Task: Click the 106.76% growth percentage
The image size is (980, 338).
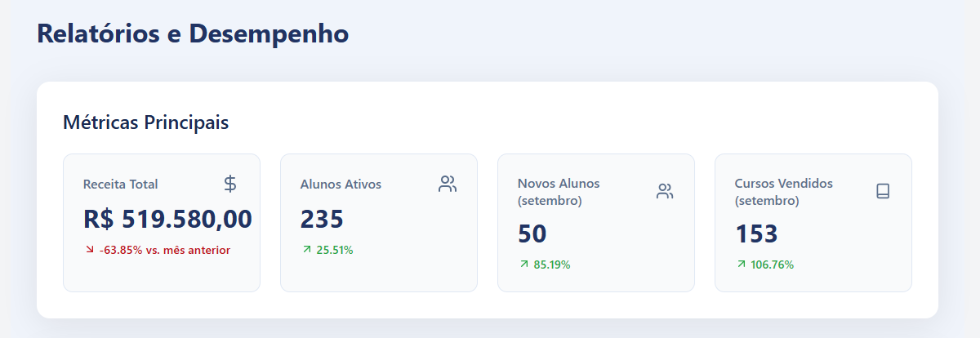Action: pos(773,265)
